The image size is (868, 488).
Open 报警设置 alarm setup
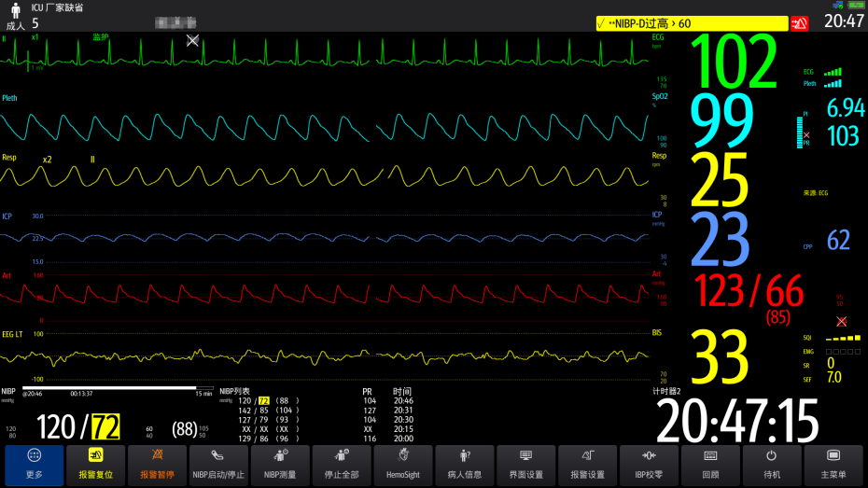[x=587, y=466]
